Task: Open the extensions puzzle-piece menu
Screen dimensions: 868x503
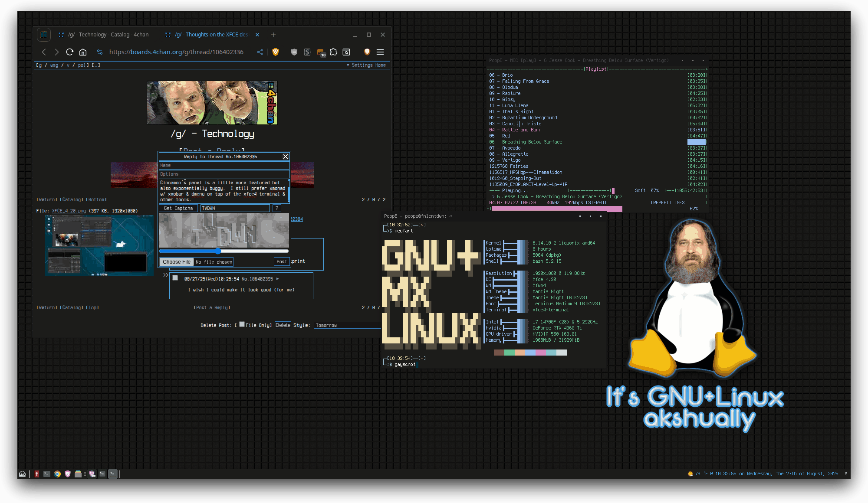Action: pos(333,52)
